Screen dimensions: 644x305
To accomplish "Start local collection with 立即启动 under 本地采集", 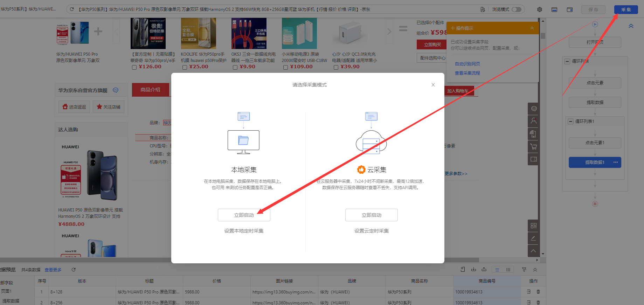I will pos(244,215).
